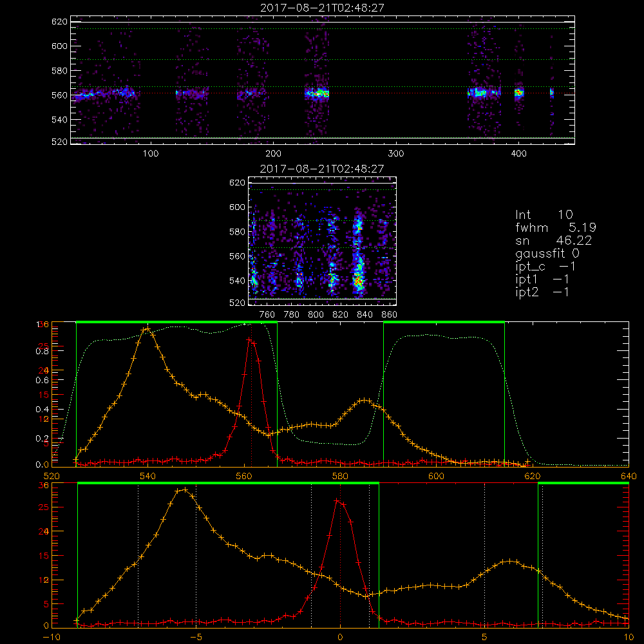Click white y-axis label '0.4' of third plot

tap(43, 410)
